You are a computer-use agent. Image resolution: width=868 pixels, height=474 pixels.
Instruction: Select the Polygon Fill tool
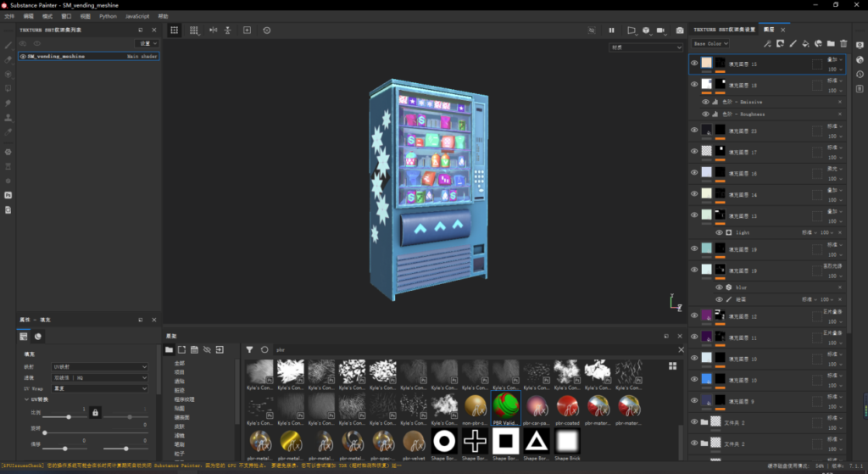point(8,88)
